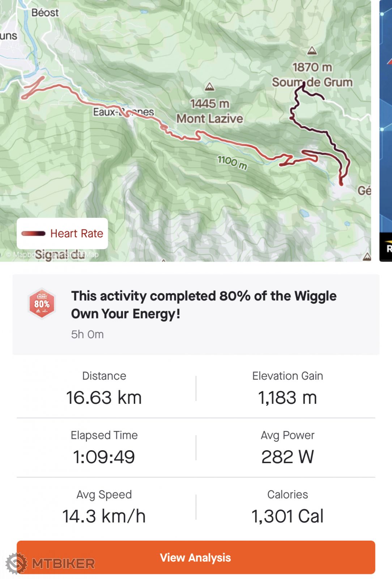Tap the Elevation Gain 1,183 m stat
Viewport: 392px width, 579px height.
point(287,388)
